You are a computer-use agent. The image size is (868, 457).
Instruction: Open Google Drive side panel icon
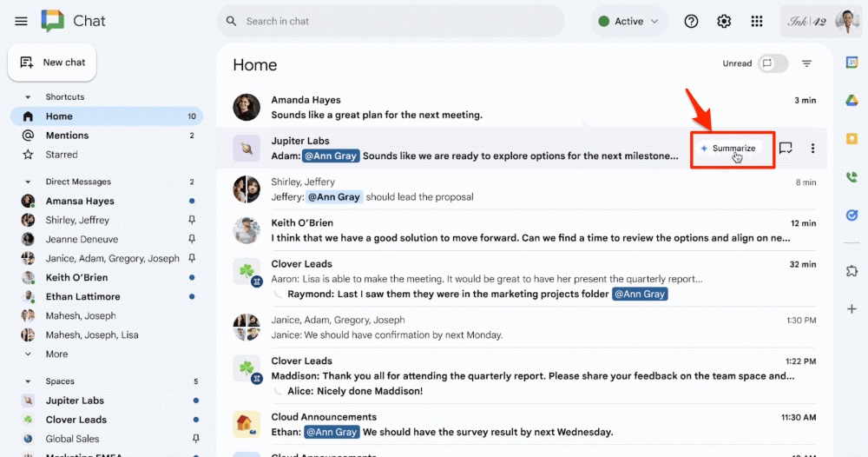pos(852,100)
